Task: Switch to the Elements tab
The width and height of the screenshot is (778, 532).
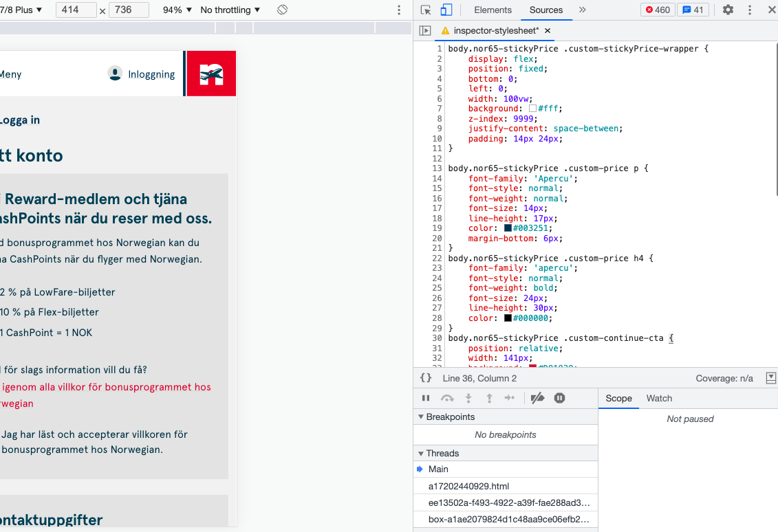Action: 493,10
